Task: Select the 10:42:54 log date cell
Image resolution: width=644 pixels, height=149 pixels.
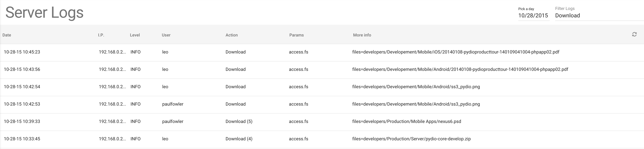Action: pyautogui.click(x=22, y=87)
